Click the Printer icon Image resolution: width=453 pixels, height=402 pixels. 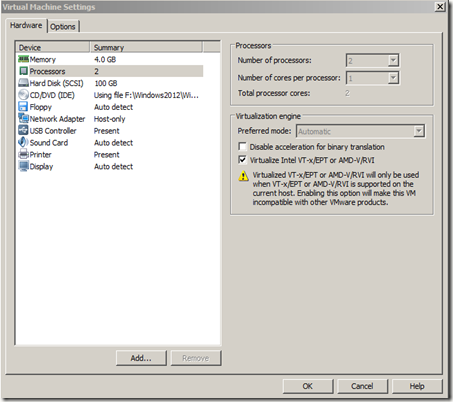click(23, 154)
